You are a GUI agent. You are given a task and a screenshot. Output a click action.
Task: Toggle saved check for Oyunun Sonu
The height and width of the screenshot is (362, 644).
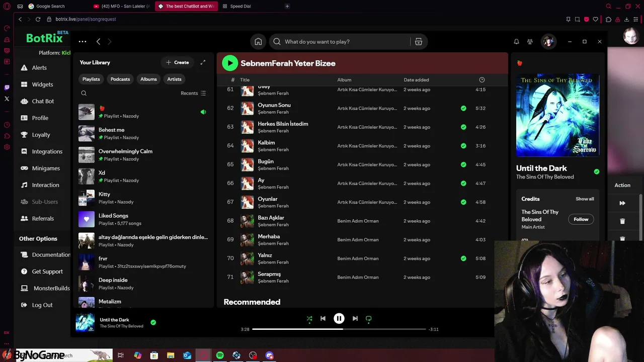(x=463, y=108)
